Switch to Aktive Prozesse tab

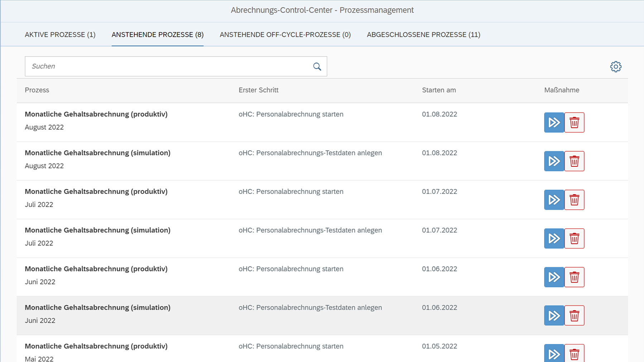pos(60,35)
